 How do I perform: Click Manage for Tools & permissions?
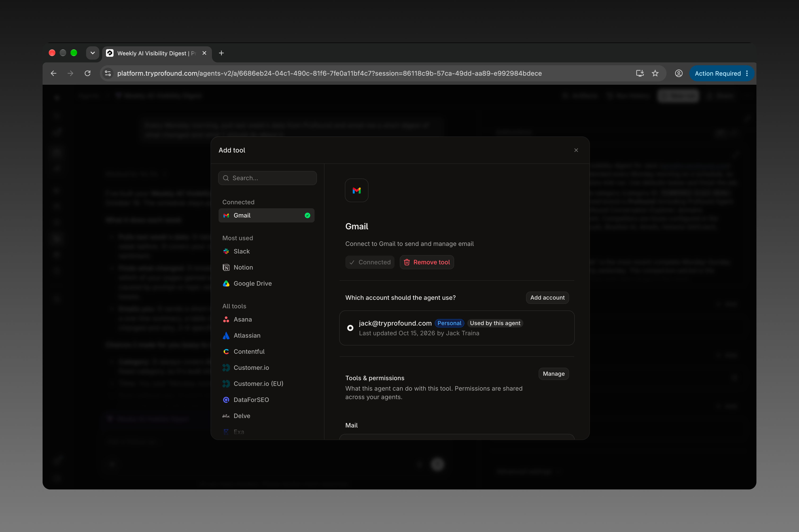(x=553, y=374)
